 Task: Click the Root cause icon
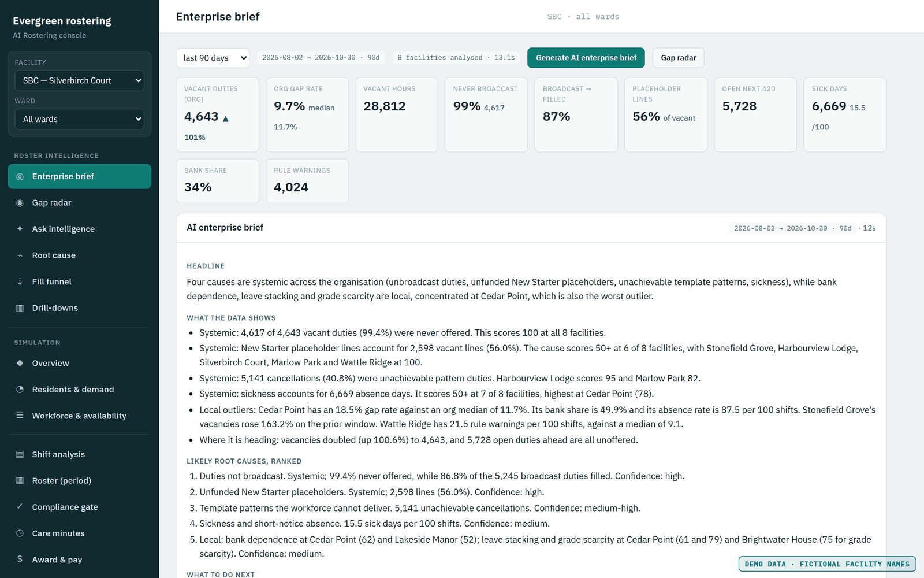(20, 255)
